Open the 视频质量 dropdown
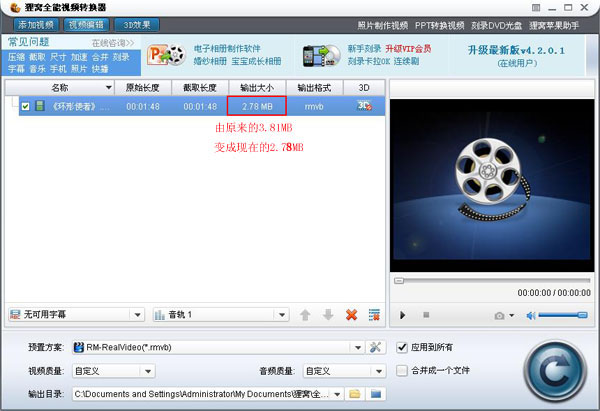 pyautogui.click(x=114, y=371)
